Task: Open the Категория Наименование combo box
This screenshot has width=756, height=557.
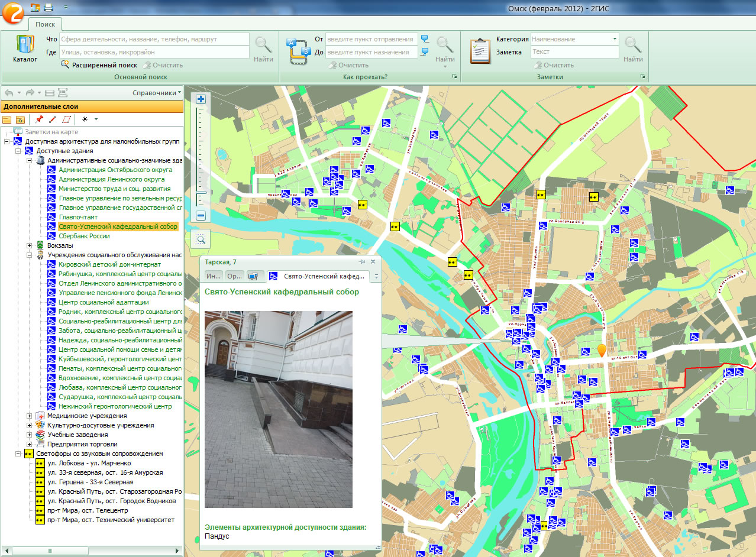Action: (574, 39)
